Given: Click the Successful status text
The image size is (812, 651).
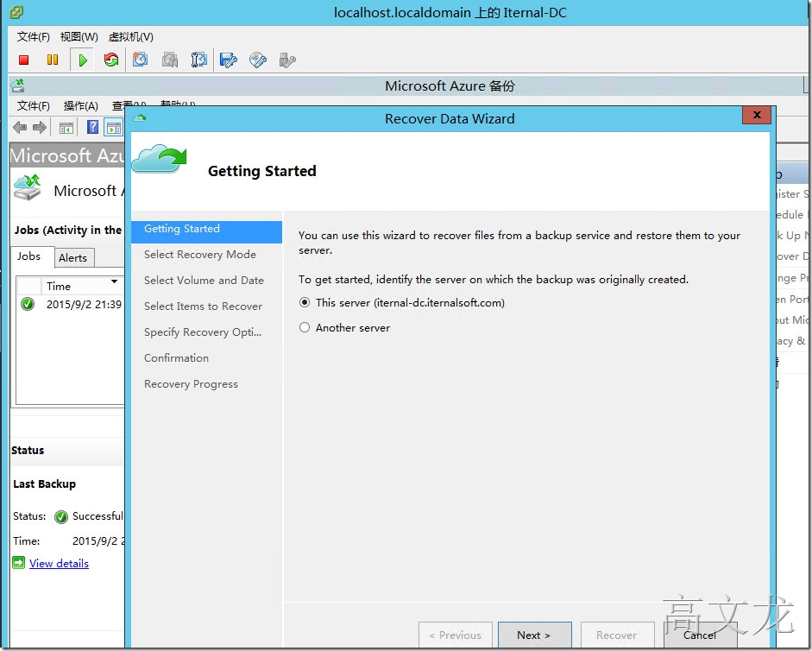Looking at the screenshot, I should tap(98, 516).
